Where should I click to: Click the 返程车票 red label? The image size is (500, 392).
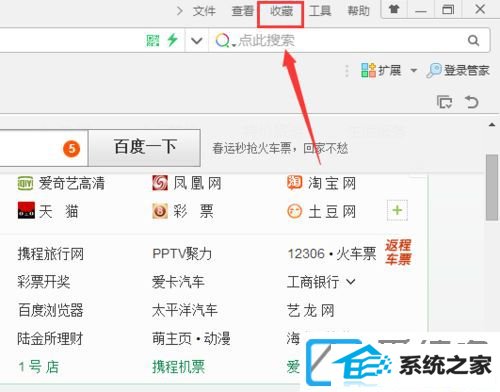(x=398, y=252)
